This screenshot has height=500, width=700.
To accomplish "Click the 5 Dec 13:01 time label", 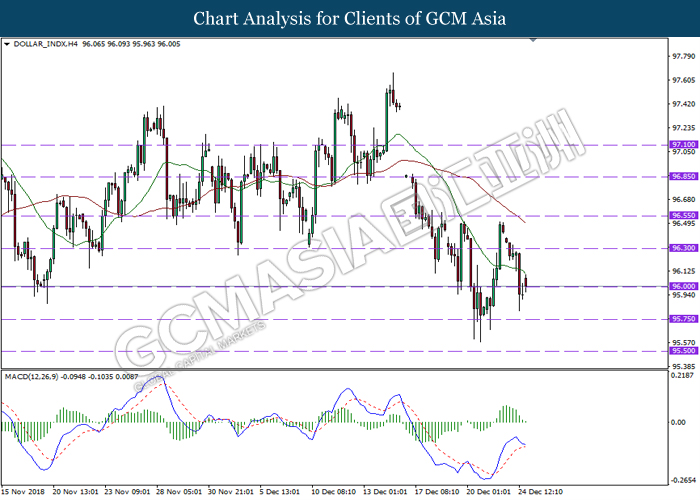I will tap(280, 492).
